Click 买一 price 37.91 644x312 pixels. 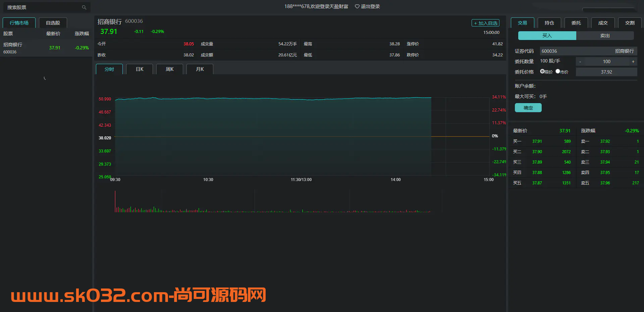tap(537, 141)
